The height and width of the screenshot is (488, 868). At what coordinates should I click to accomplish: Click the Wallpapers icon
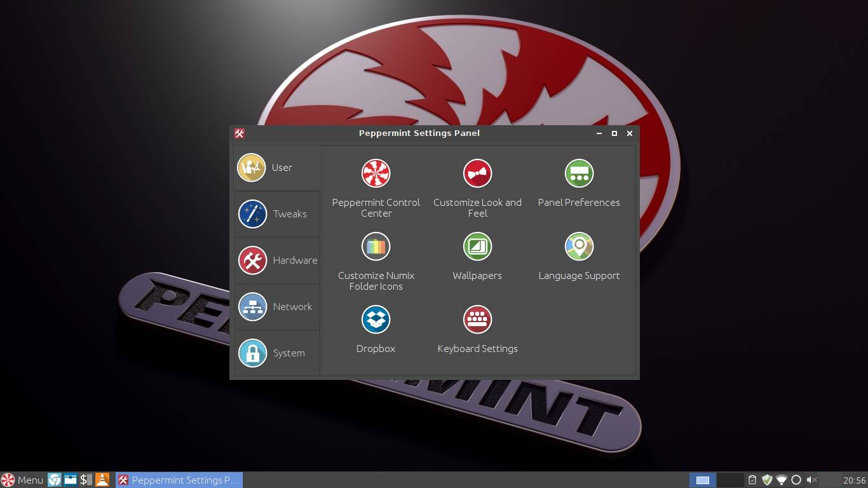pyautogui.click(x=477, y=247)
